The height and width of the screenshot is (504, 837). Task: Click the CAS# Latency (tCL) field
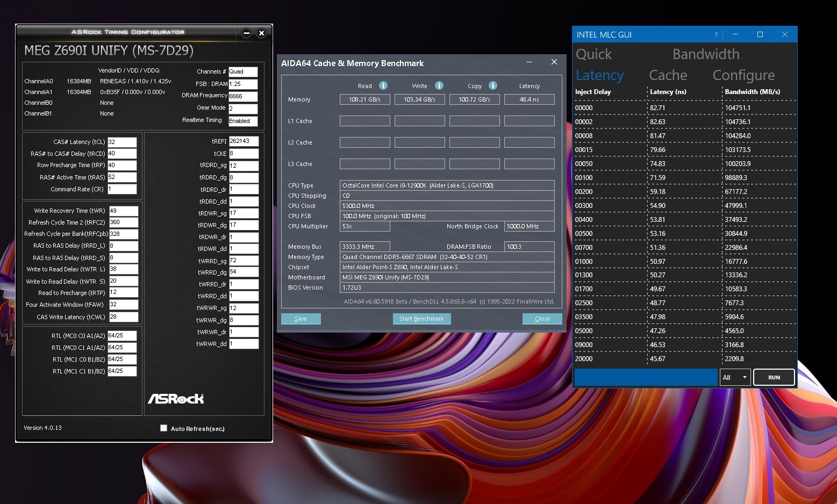[122, 142]
